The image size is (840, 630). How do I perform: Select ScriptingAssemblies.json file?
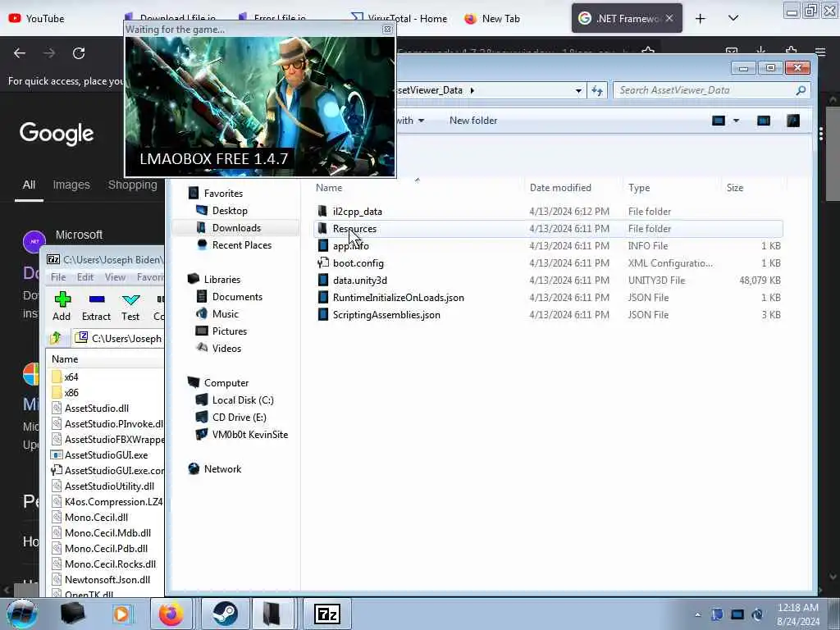point(386,315)
